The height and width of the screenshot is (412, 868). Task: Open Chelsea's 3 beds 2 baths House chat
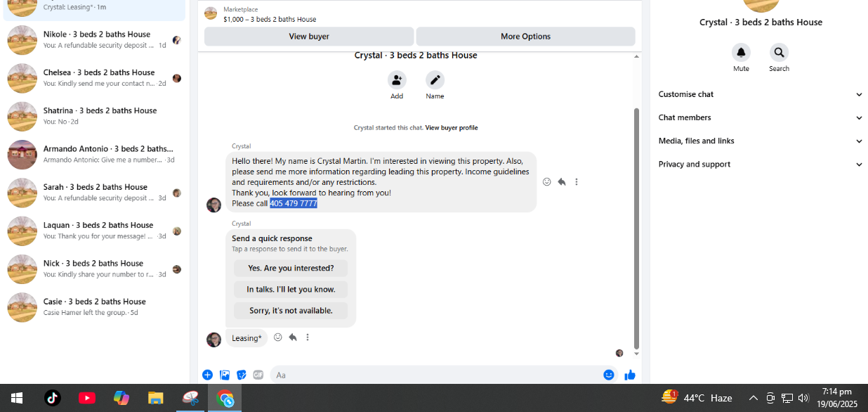[x=94, y=77]
